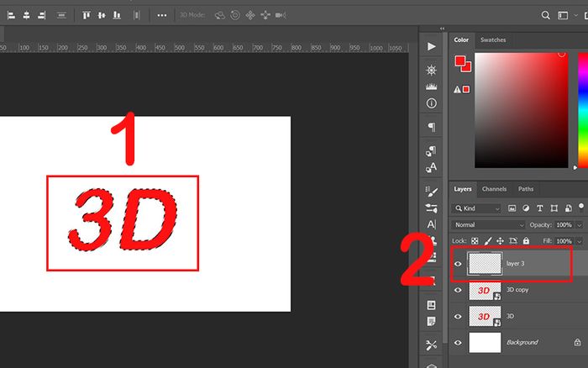Switch to the Swatches tab
This screenshot has height=368, width=588.
493,39
